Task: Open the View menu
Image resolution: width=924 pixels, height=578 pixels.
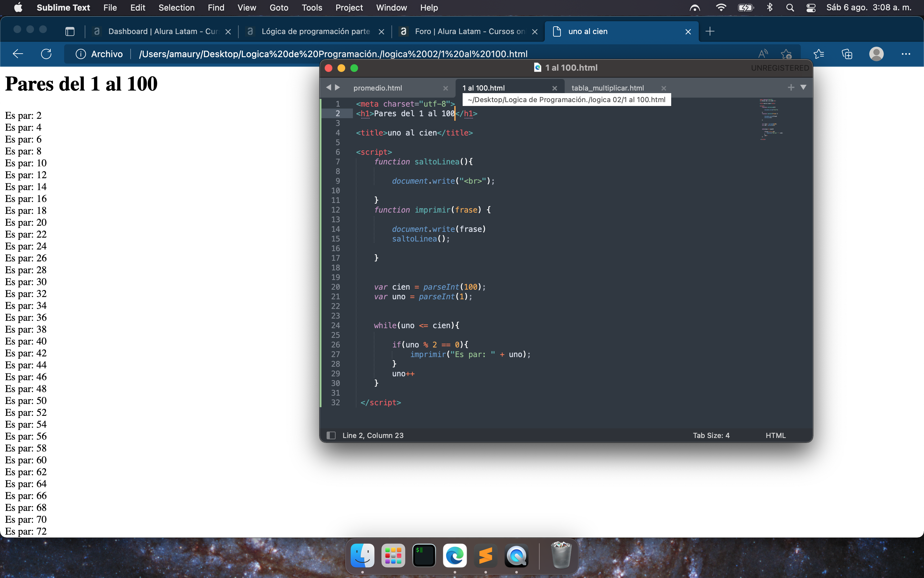Action: tap(247, 8)
